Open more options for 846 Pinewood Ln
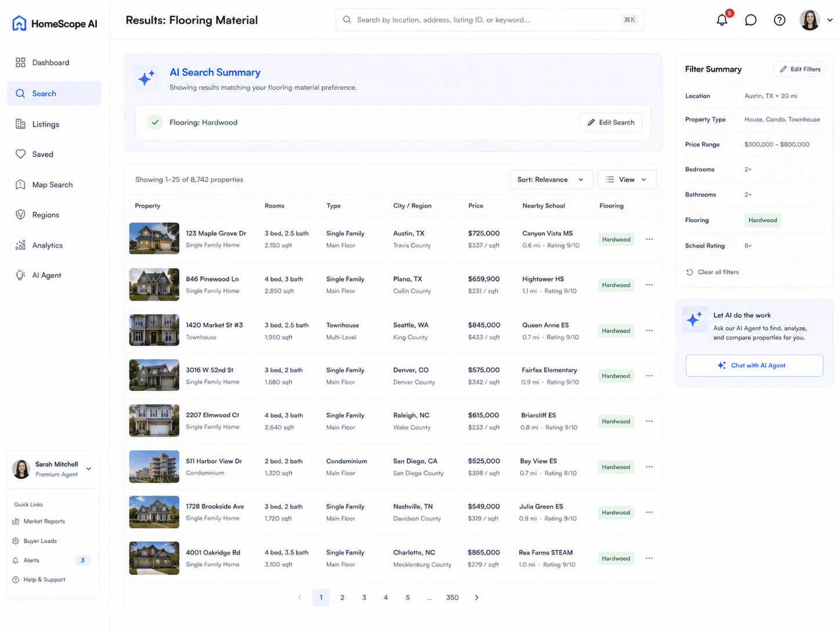The width and height of the screenshot is (840, 630). (x=649, y=285)
